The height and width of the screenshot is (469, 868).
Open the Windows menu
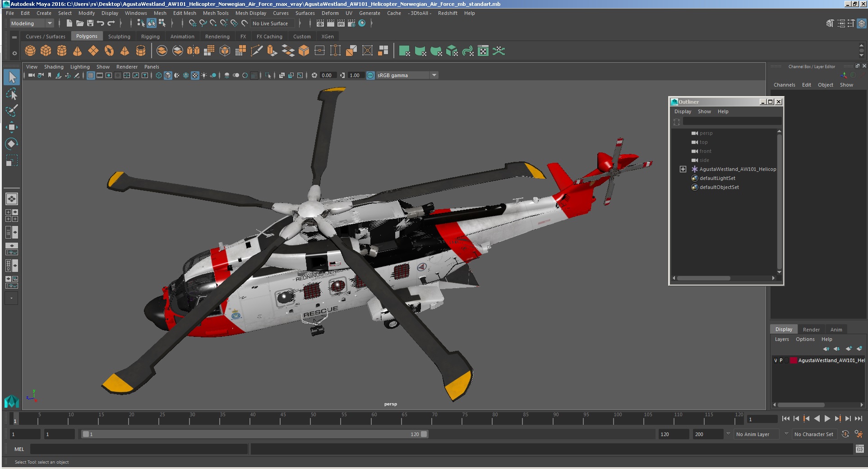click(136, 13)
